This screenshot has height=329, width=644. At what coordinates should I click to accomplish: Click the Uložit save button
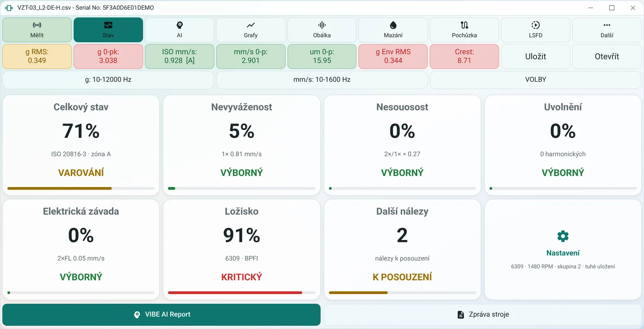coord(535,57)
